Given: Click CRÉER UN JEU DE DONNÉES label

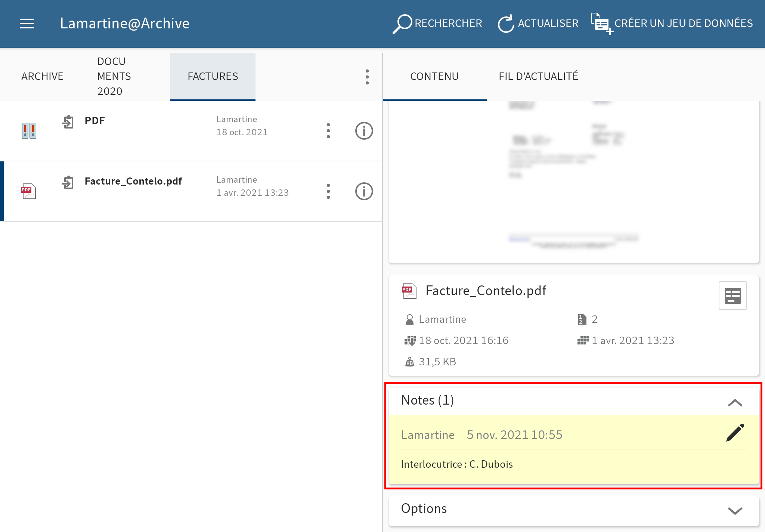Looking at the screenshot, I should tap(684, 24).
